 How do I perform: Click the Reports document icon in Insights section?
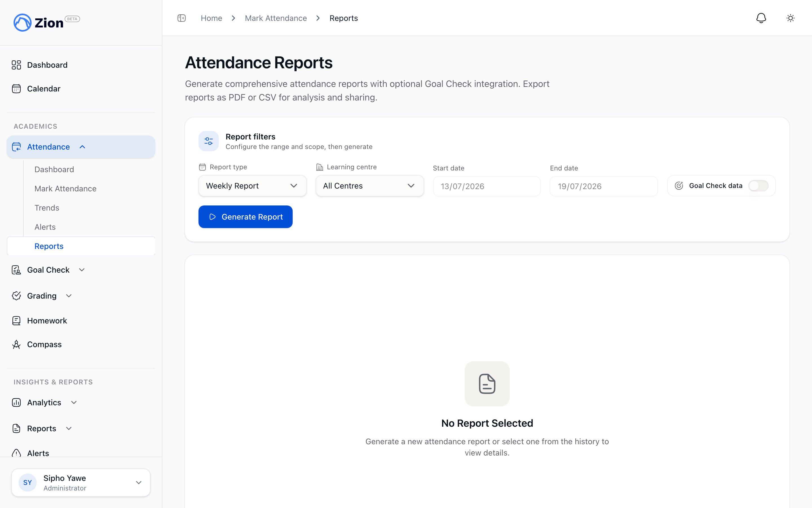[x=16, y=428]
